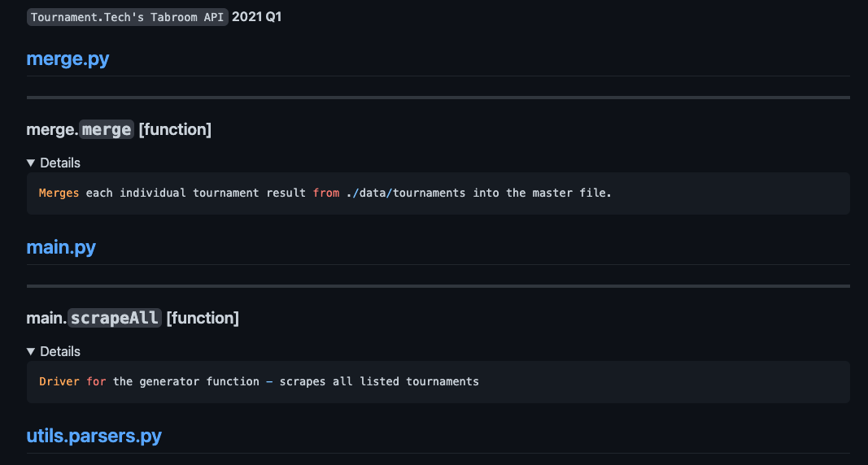
Task: Click the highlighted scrapeAll code span in heading
Action: point(115,318)
